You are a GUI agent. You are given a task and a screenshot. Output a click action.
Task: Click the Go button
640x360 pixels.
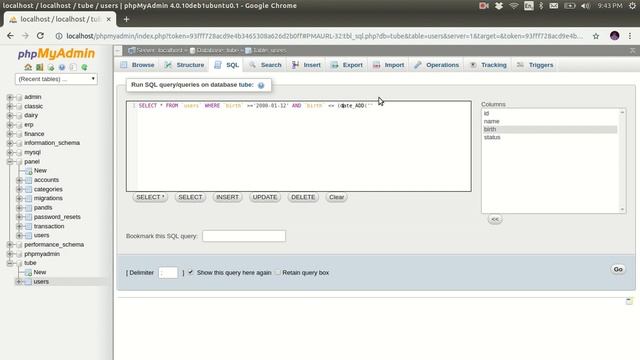click(x=618, y=269)
